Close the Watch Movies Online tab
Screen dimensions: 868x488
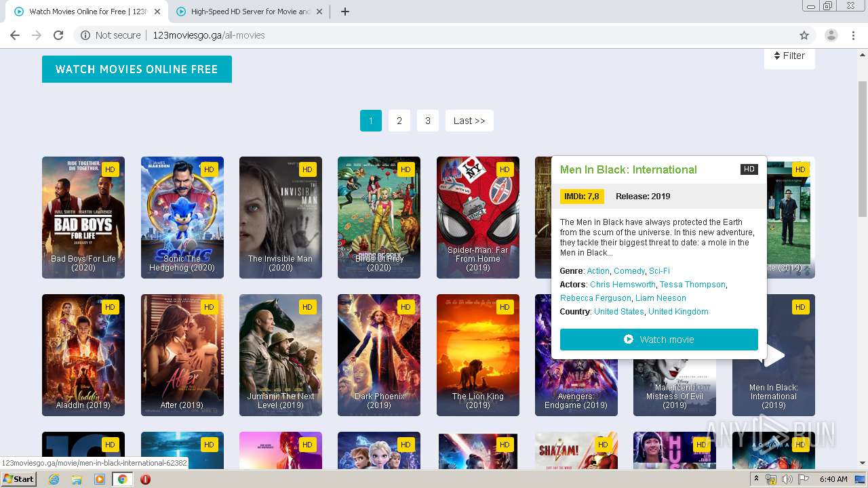157,12
